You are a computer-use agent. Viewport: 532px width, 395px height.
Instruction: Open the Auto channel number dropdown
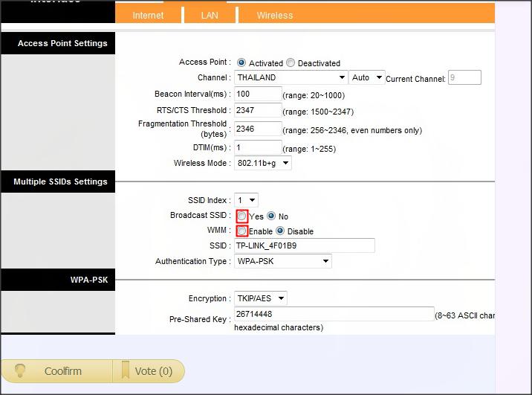(367, 77)
